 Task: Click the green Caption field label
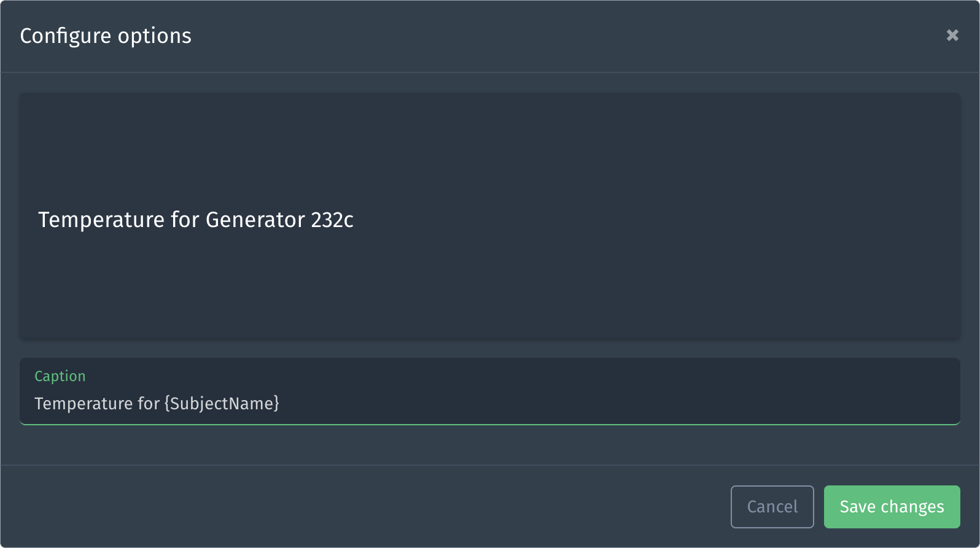(x=60, y=376)
